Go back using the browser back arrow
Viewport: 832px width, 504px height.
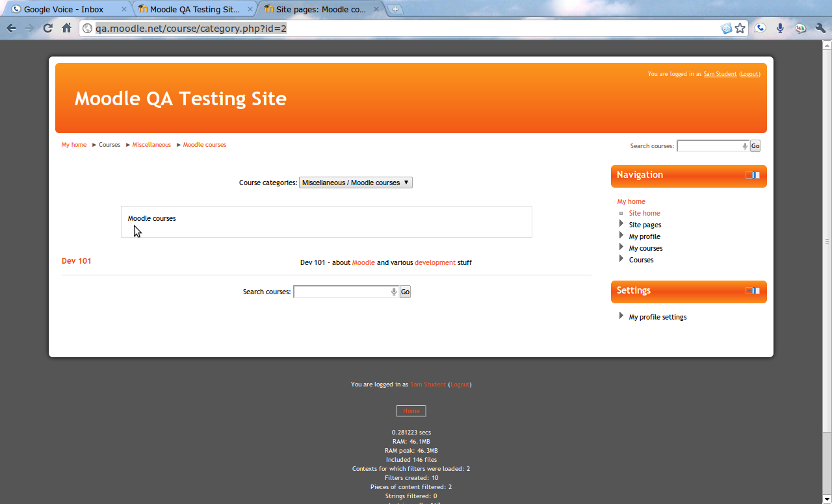coord(11,29)
